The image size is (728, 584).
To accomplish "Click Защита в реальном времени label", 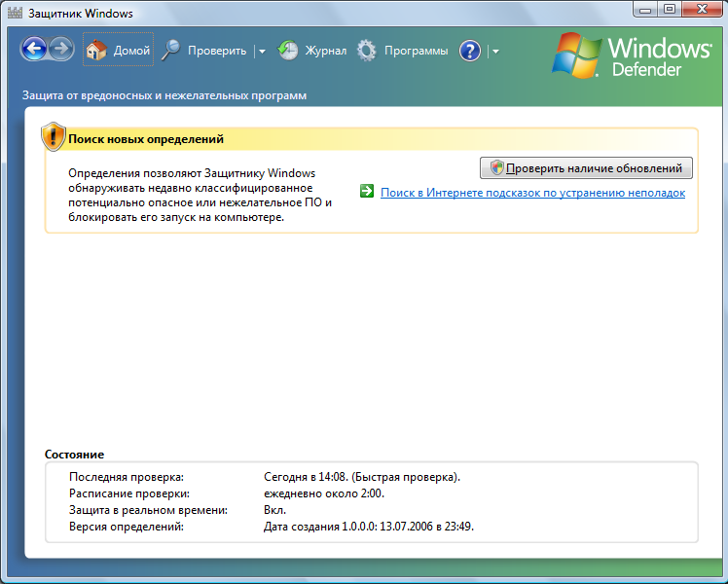I will click(x=148, y=510).
